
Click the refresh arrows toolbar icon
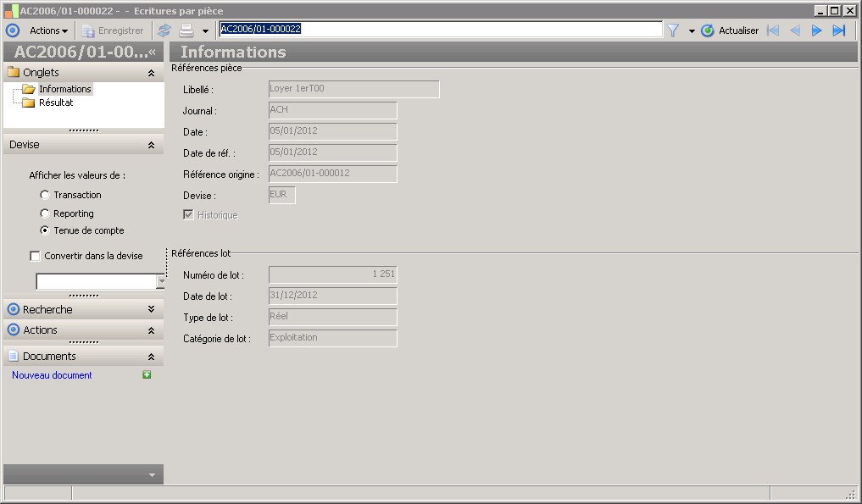[164, 30]
